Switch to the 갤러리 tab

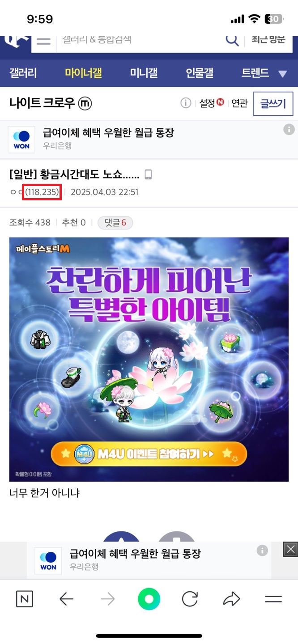click(x=23, y=73)
